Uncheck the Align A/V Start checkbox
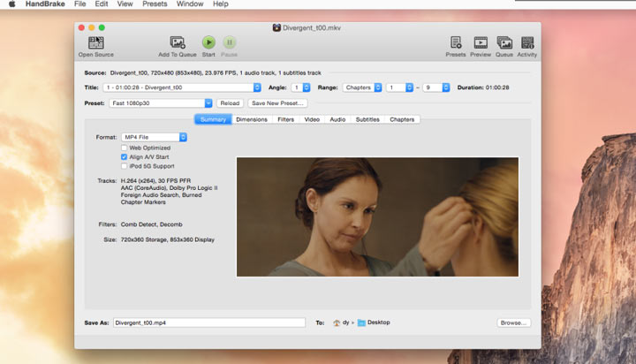The height and width of the screenshot is (364, 636). 124,156
